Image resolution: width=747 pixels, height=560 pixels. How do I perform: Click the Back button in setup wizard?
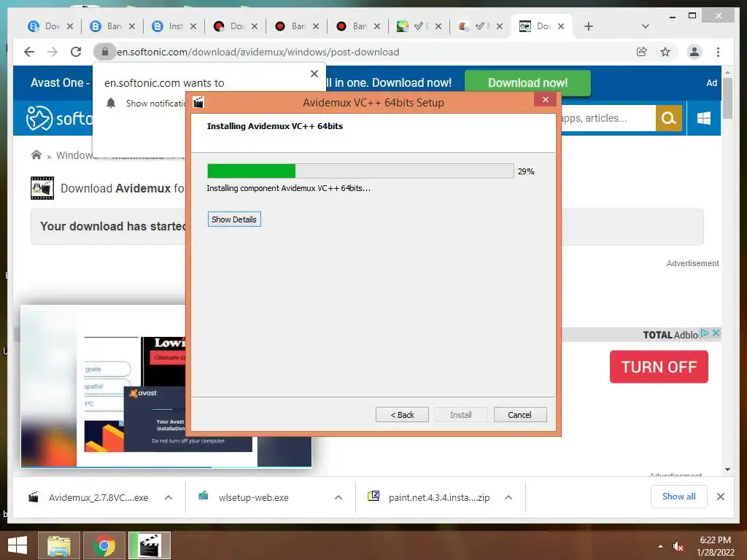point(402,415)
